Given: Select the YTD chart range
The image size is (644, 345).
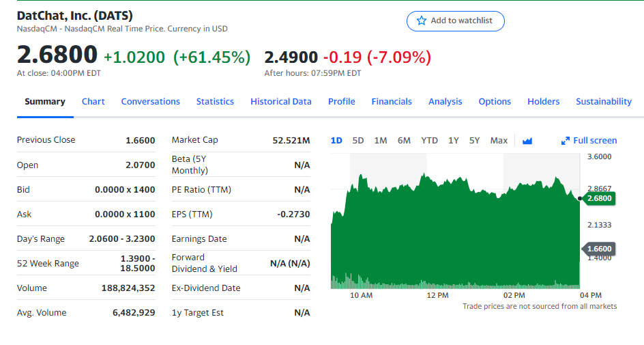Looking at the screenshot, I should click(430, 141).
